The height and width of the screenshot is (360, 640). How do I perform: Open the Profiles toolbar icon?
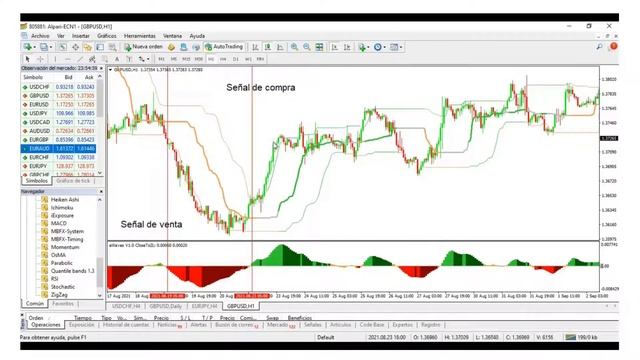point(43,47)
